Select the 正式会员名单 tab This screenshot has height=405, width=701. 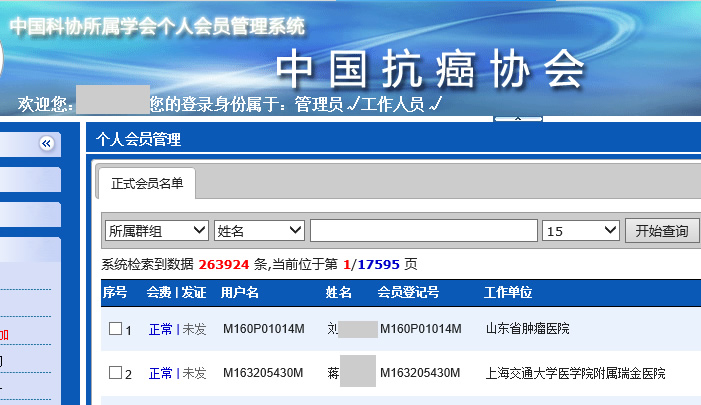(x=147, y=183)
